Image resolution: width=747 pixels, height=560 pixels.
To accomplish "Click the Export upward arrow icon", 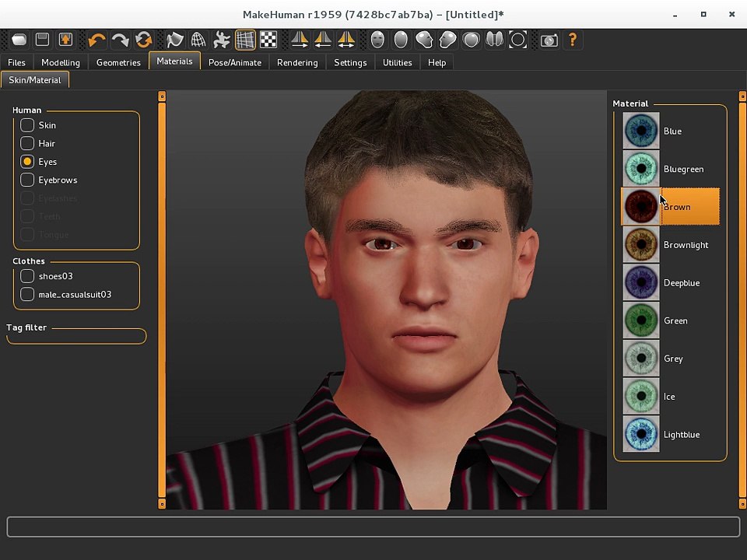I will coord(65,40).
